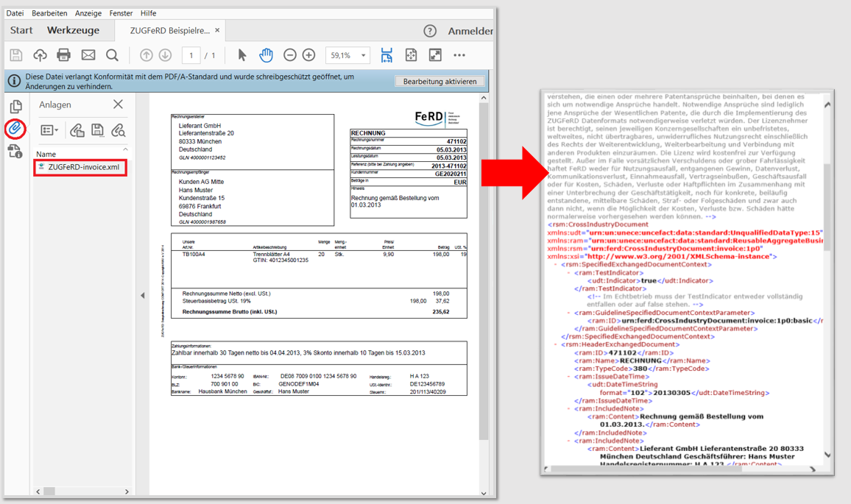This screenshot has width=851, height=504.
Task: Click 'urn:ferd:CrossIndustryDocument:invoice:1p0:basic' XML value
Action: pyautogui.click(x=716, y=321)
